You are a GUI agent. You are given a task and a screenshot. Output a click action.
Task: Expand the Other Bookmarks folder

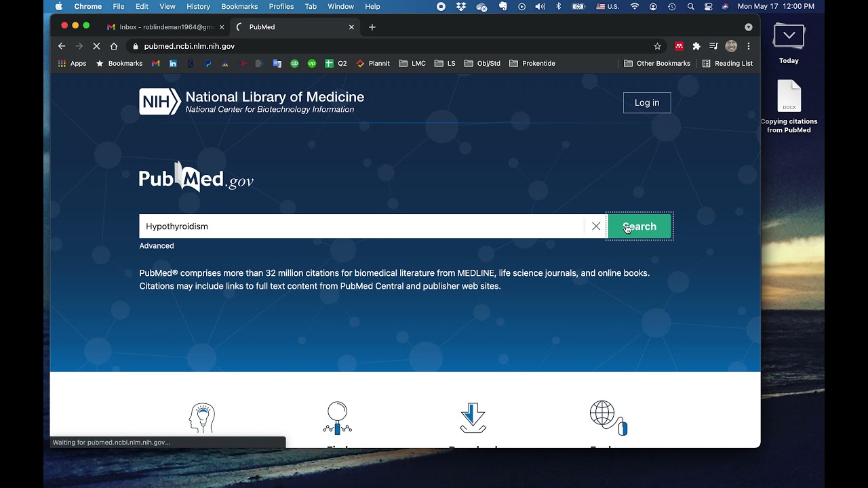(657, 64)
